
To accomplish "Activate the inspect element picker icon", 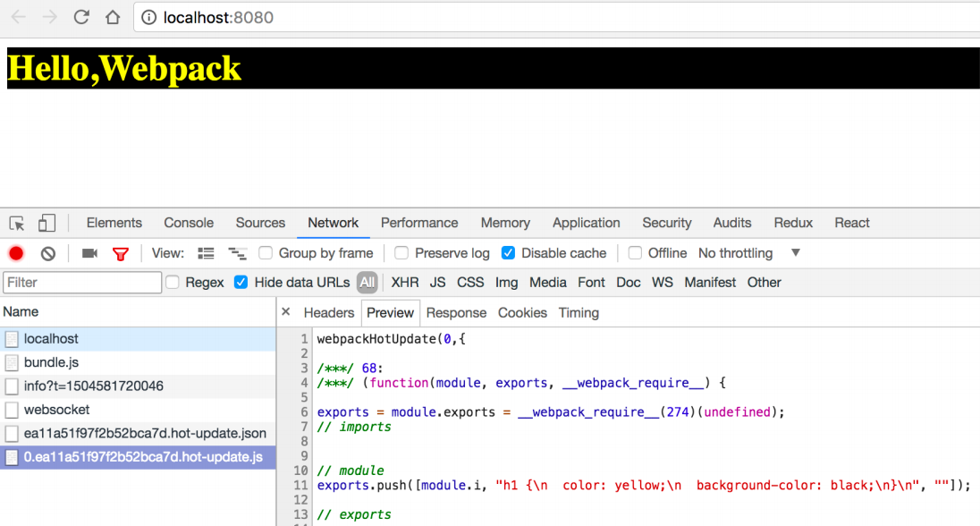I will (x=17, y=224).
